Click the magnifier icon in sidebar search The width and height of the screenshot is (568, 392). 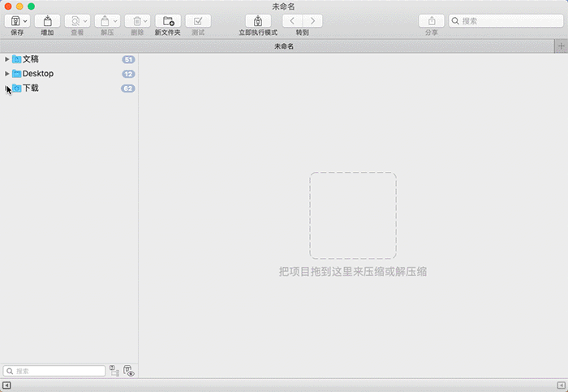click(x=10, y=371)
